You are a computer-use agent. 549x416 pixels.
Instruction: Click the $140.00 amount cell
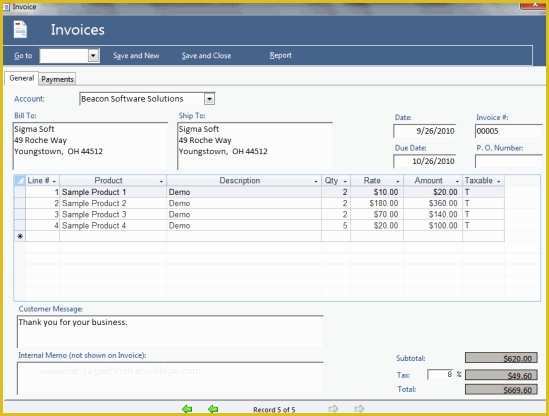tap(433, 214)
